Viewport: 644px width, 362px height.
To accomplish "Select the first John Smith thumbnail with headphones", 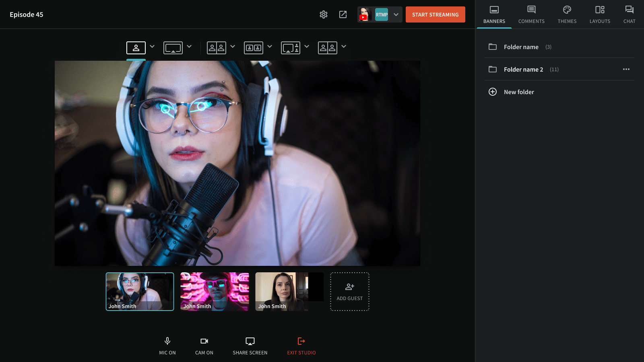I will (140, 292).
